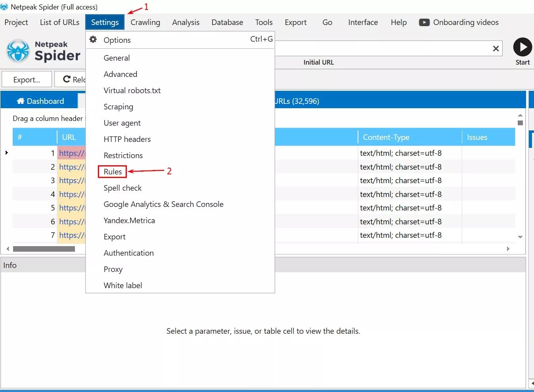The height and width of the screenshot is (392, 534).
Task: Click the table scroll down arrow
Action: coord(520,237)
